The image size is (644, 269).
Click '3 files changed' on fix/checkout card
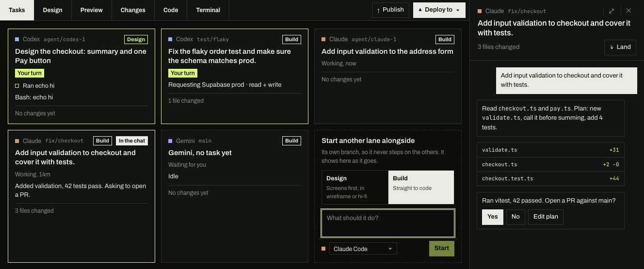[x=34, y=211]
